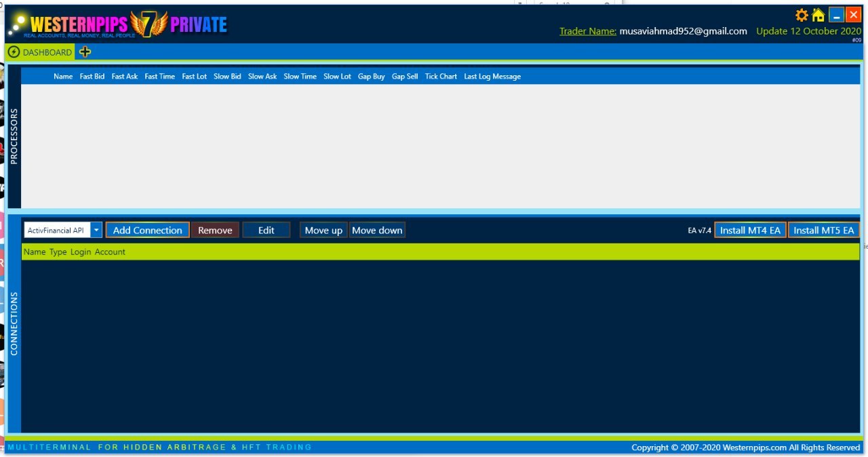Click the Update 12 October 2020 text
The width and height of the screenshot is (868, 457).
[x=808, y=31]
